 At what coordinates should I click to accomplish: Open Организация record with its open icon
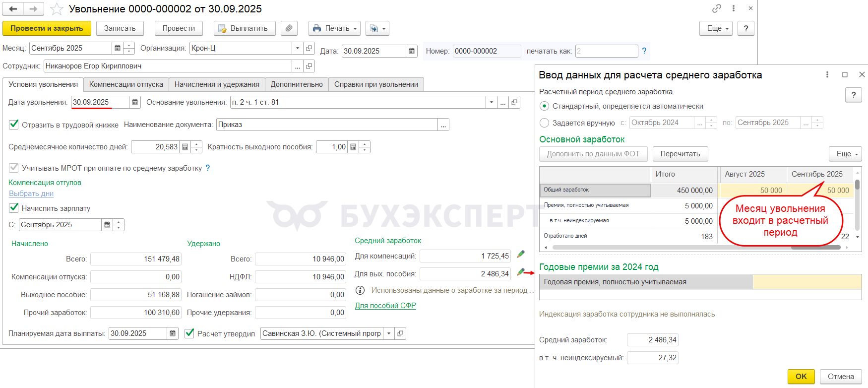point(309,48)
